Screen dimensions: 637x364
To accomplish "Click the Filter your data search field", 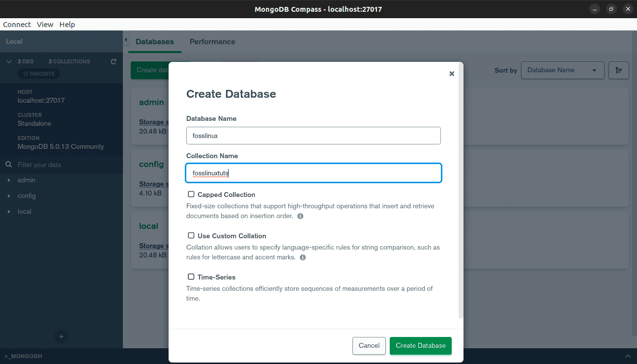I will coord(61,165).
